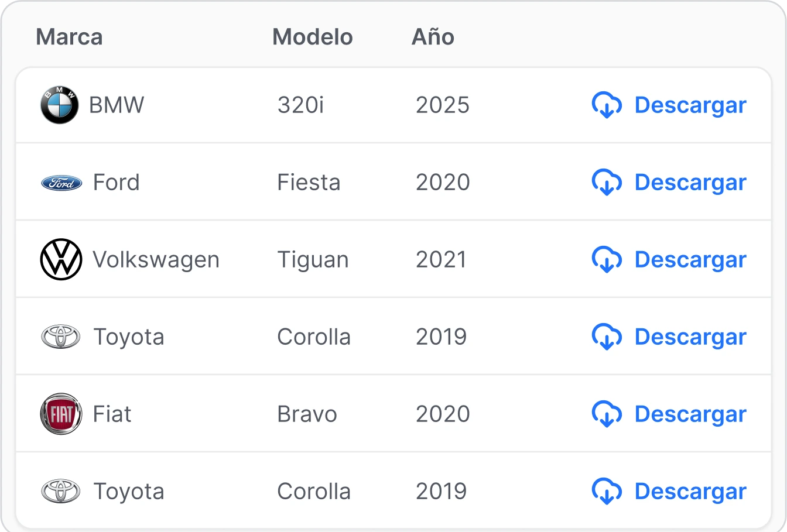The image size is (787, 532).
Task: Select the 2025 year cell
Action: tap(443, 105)
